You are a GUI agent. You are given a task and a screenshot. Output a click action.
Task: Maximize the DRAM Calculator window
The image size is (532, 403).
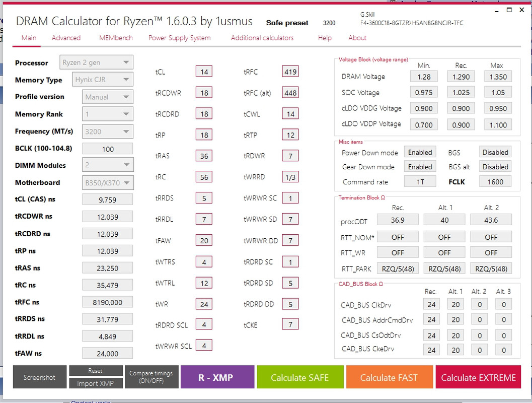pos(509,10)
